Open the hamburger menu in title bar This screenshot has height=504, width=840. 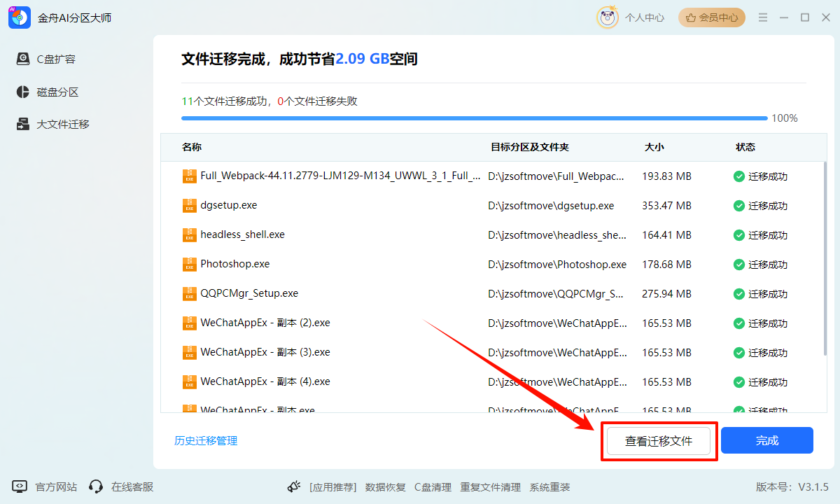(763, 17)
